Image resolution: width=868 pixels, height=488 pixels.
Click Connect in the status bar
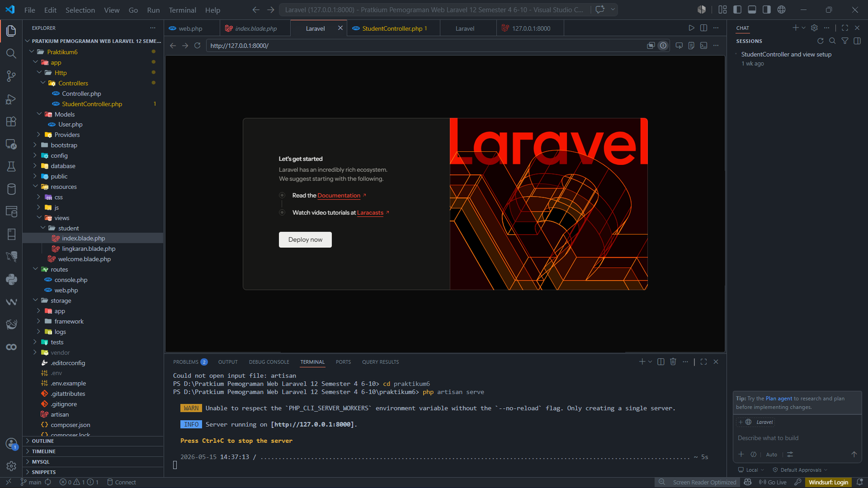tap(122, 482)
